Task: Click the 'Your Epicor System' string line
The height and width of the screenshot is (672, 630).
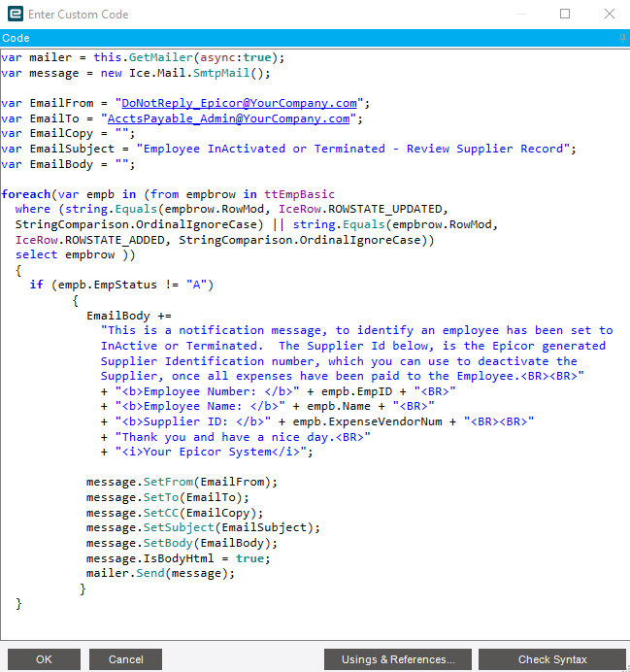Action: pyautogui.click(x=207, y=452)
